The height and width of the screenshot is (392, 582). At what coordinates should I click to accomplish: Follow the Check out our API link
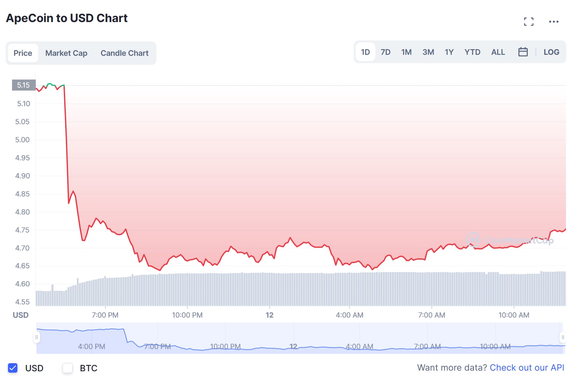(527, 368)
